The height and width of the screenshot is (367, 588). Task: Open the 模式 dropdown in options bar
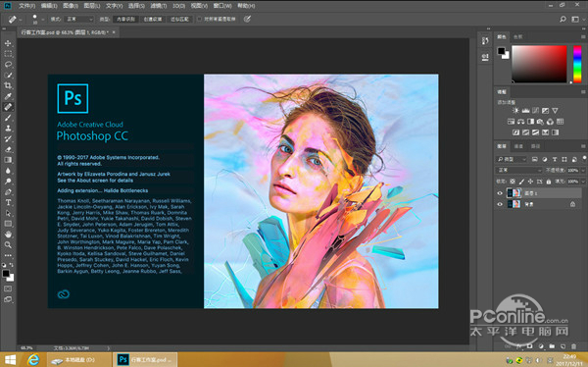(x=79, y=19)
